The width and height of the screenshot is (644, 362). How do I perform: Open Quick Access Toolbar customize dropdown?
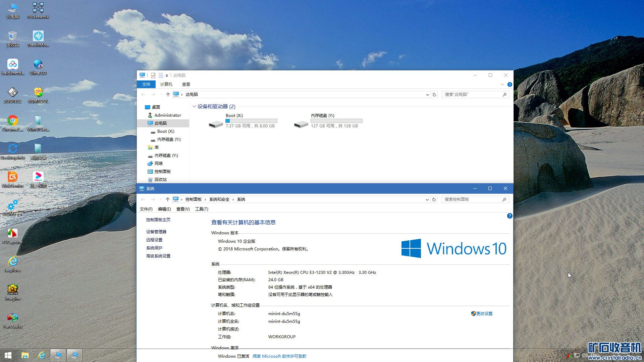tap(167, 75)
